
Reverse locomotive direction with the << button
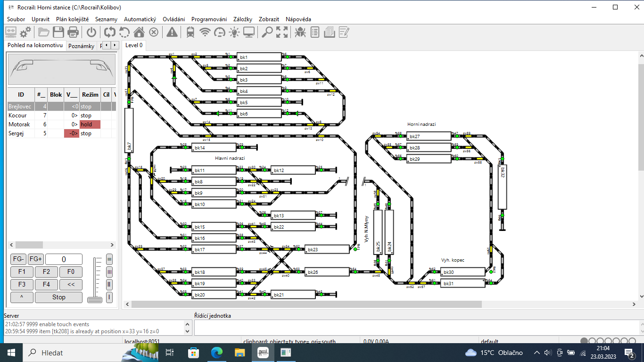[71, 285]
